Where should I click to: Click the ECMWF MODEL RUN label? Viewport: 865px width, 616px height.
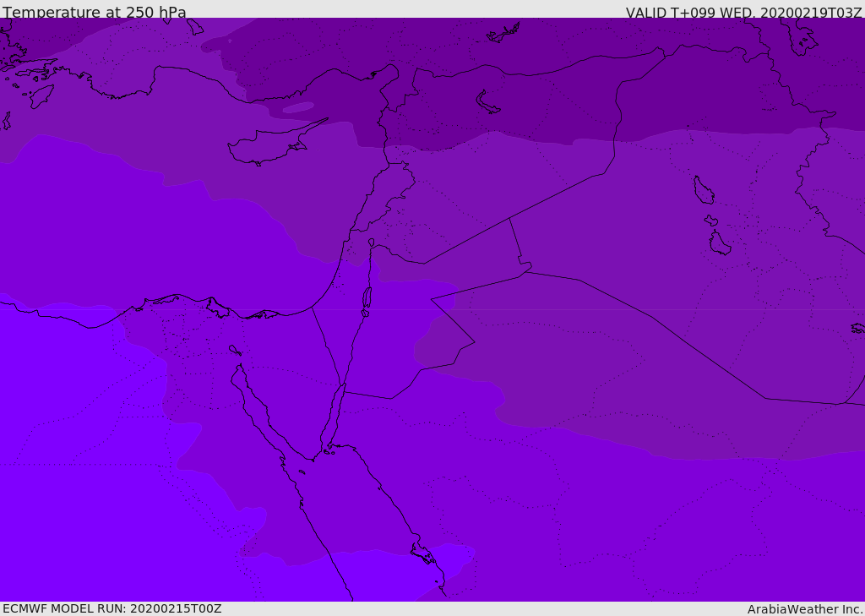click(112, 608)
